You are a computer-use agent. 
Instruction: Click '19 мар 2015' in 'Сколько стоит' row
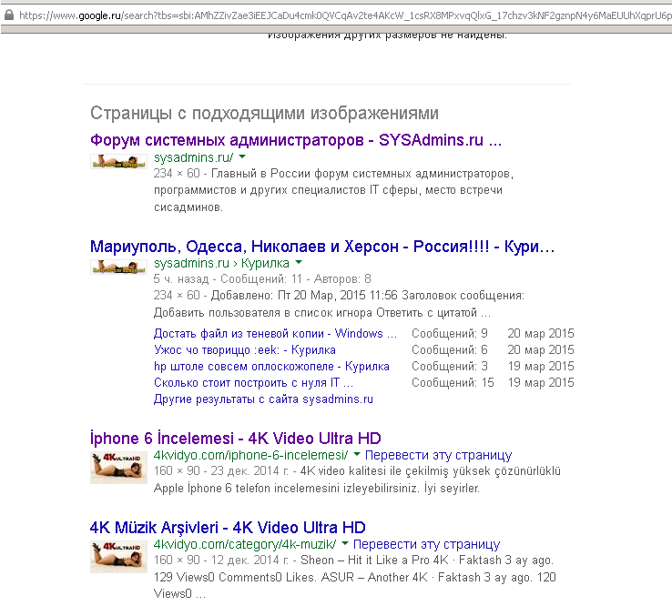(x=541, y=382)
